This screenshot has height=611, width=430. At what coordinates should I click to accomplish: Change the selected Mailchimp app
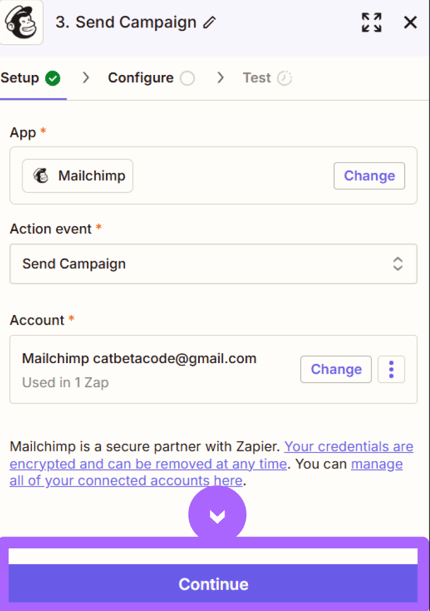tap(369, 176)
